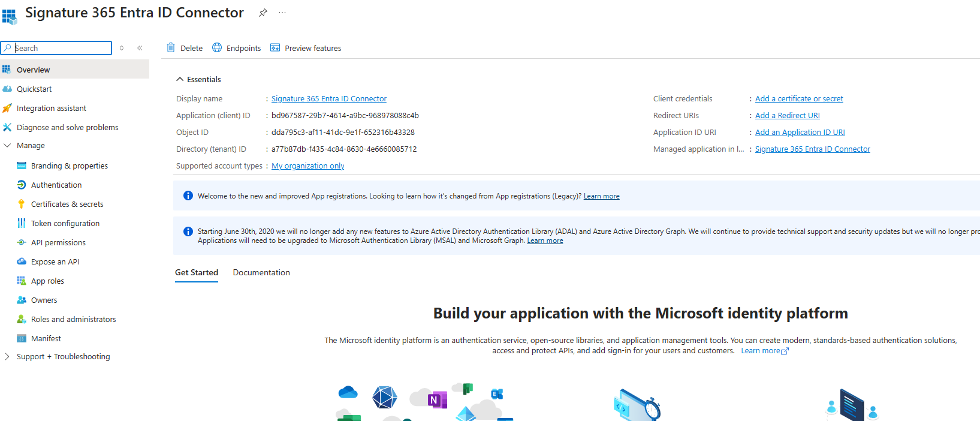Click the Overview grid icon in sidebar
The height and width of the screenshot is (421, 980).
(x=7, y=70)
